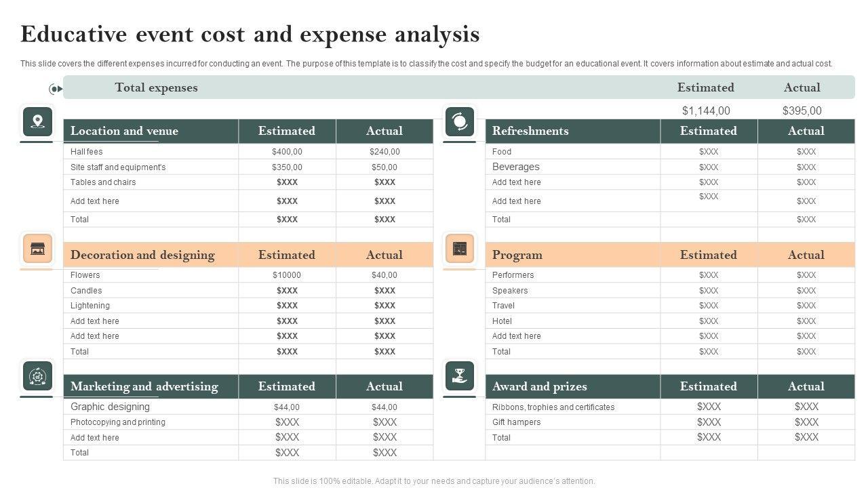Click the estimated value '$350,00'
This screenshot has width=868, height=488.
coord(287,167)
